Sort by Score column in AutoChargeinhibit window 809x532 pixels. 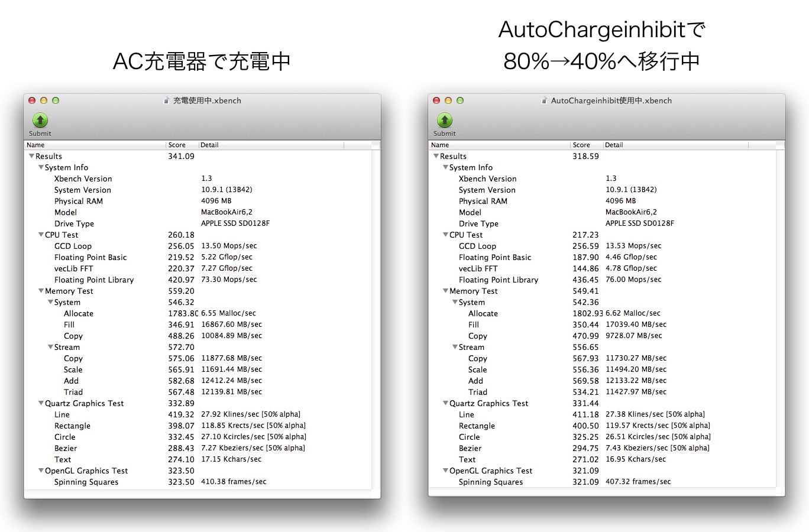pos(587,145)
